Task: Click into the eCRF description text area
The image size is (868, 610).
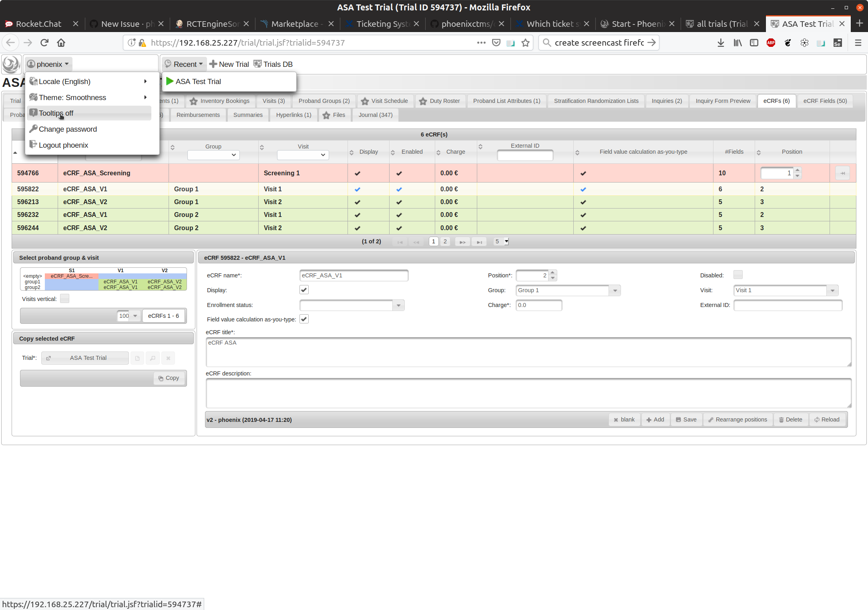Action: [x=528, y=393]
